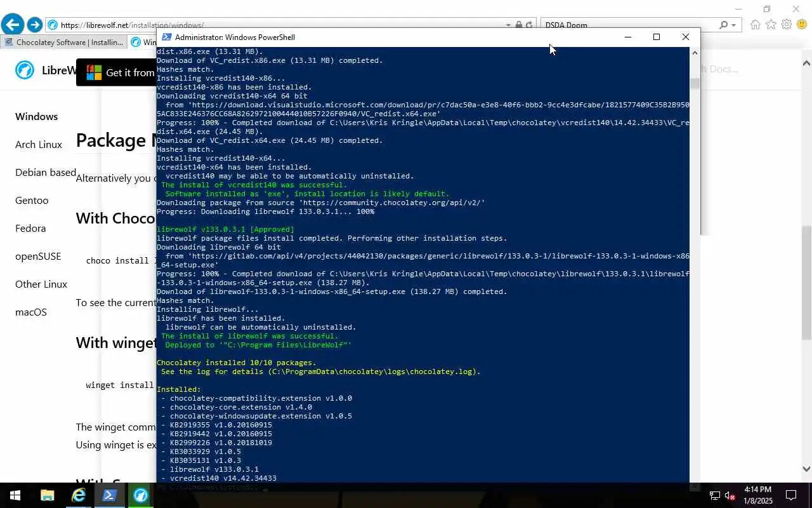Click the lock security icon in address bar
This screenshot has height=508, width=812.
pos(519,25)
